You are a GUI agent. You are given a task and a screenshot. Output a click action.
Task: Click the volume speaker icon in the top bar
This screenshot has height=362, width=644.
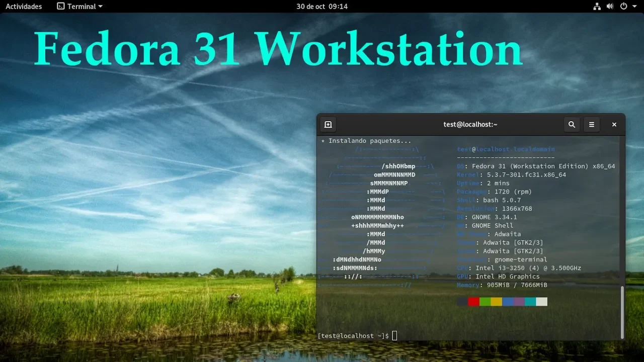pyautogui.click(x=610, y=7)
